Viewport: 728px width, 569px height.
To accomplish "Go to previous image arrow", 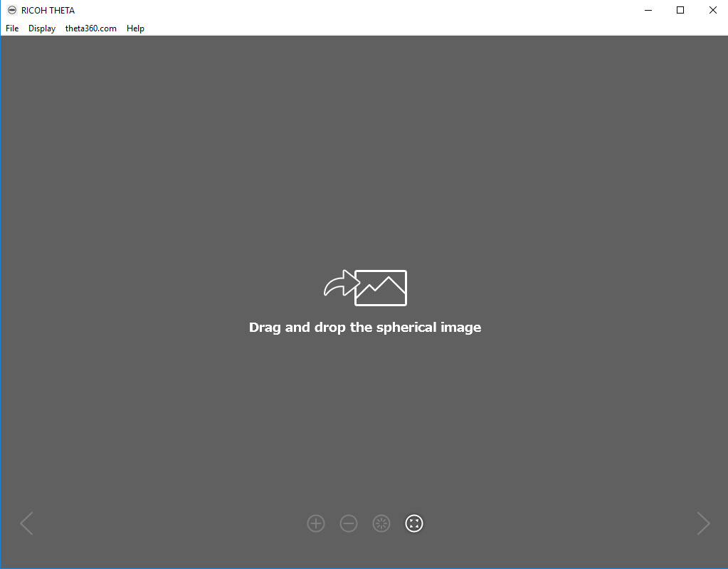I will tap(26, 523).
